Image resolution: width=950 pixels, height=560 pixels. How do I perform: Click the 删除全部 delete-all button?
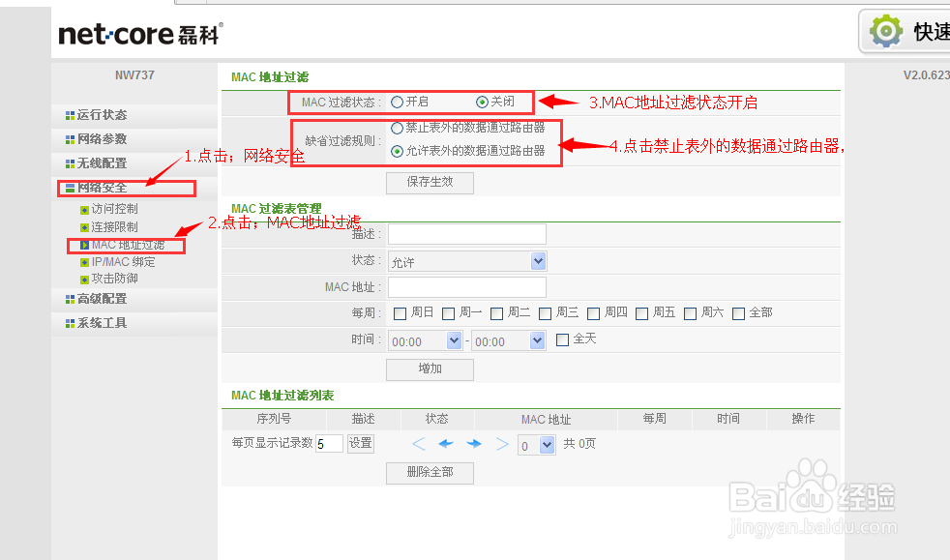click(430, 473)
